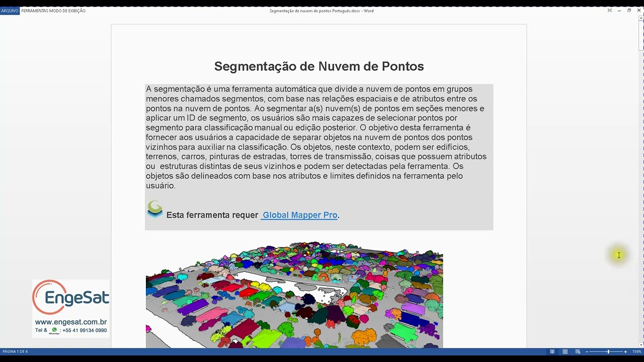Minimize the Word window
The height and width of the screenshot is (362, 644).
point(619,11)
